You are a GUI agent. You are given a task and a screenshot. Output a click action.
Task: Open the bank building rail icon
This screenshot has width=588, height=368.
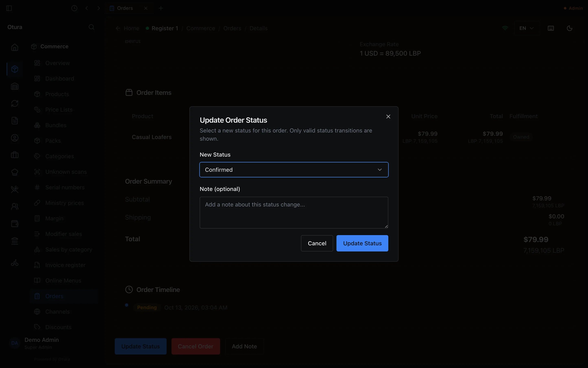[15, 241]
